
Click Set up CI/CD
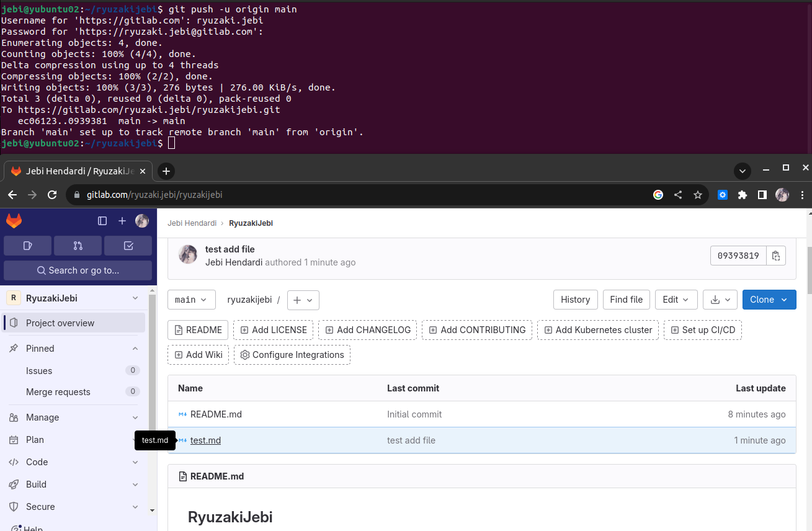703,330
